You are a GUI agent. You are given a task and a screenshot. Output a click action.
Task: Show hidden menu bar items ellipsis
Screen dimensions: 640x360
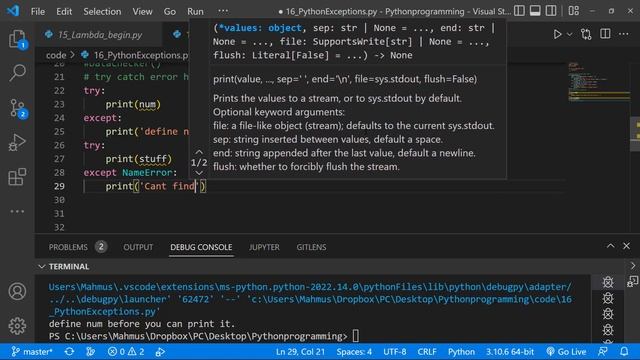[223, 11]
